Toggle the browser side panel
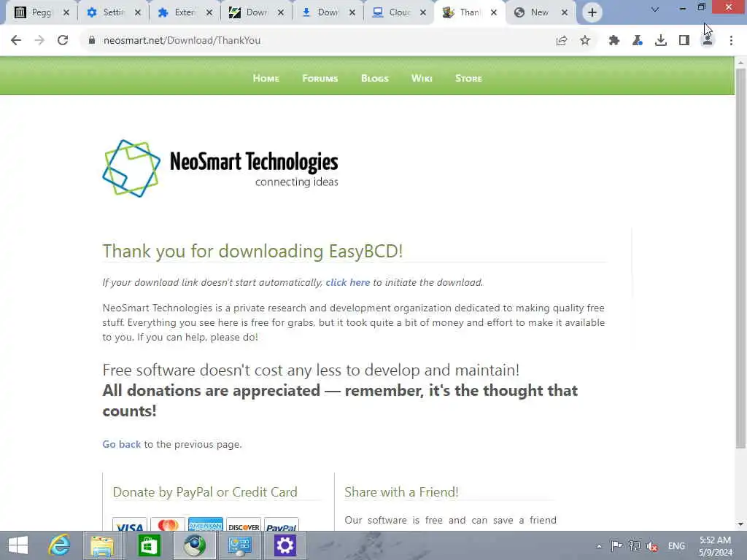The image size is (747, 560). [684, 41]
